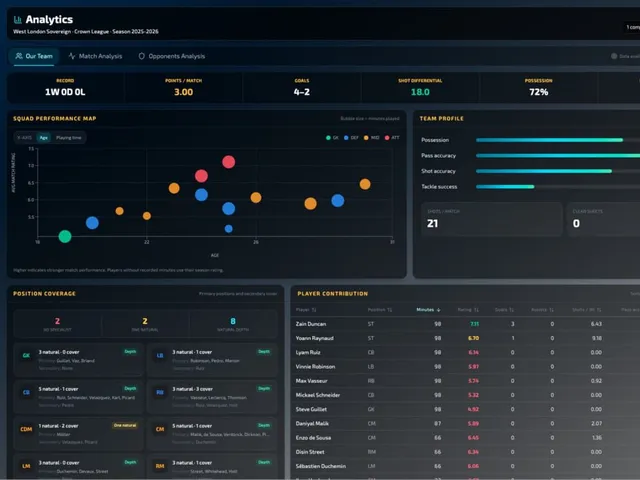Viewport: 640px width, 480px height.
Task: Select the GK position badge
Action: pyautogui.click(x=26, y=356)
